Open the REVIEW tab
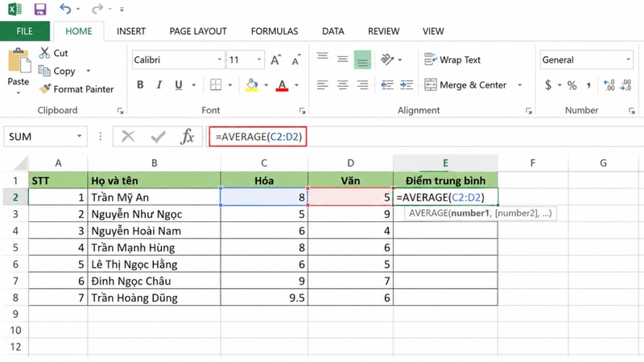 click(x=384, y=31)
